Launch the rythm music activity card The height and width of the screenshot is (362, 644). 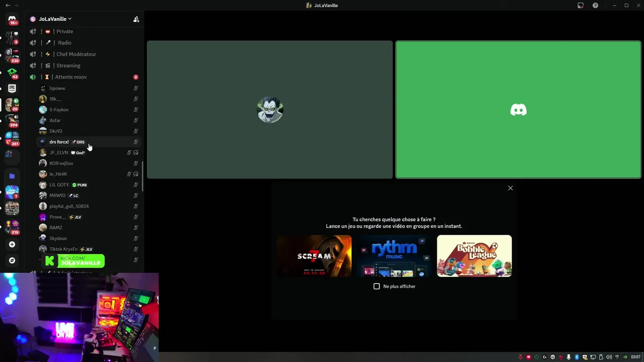tap(394, 256)
